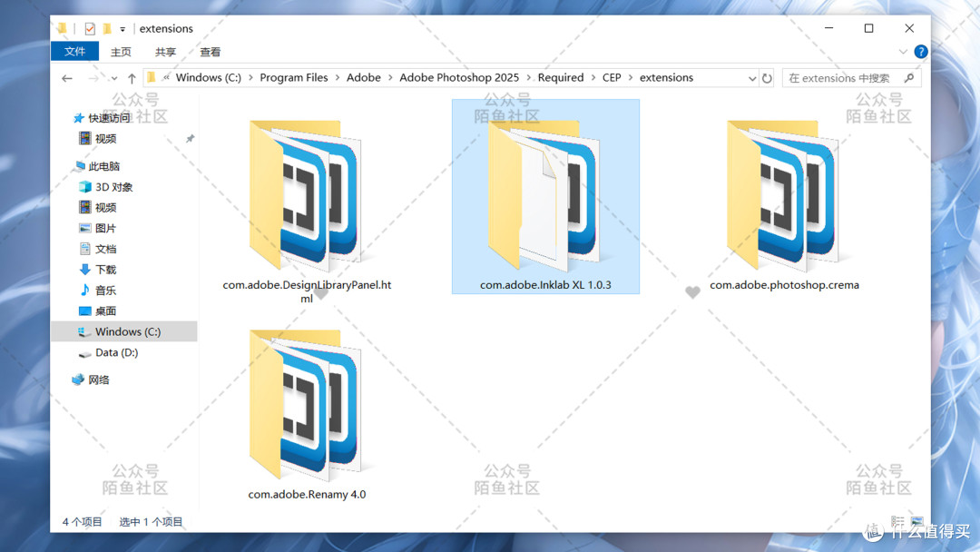The width and height of the screenshot is (980, 552).
Task: Select Windows (C:) drive in sidebar
Action: click(123, 331)
